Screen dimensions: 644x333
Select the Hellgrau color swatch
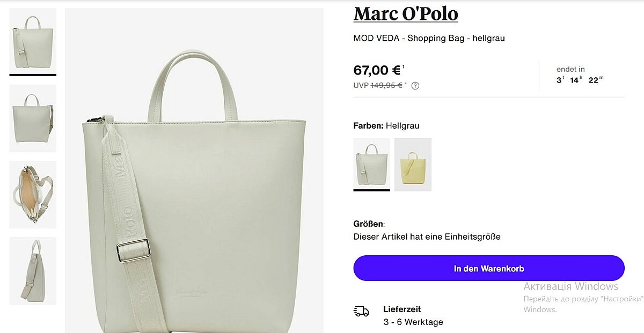point(371,164)
